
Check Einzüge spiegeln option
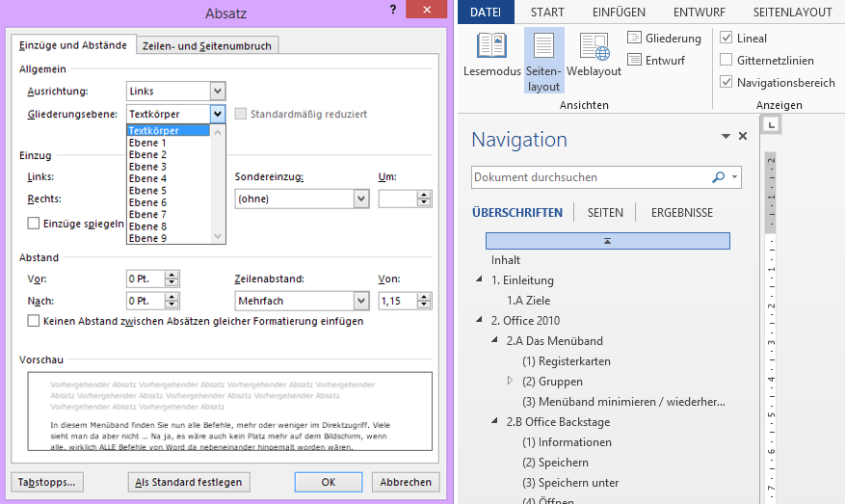point(34,224)
